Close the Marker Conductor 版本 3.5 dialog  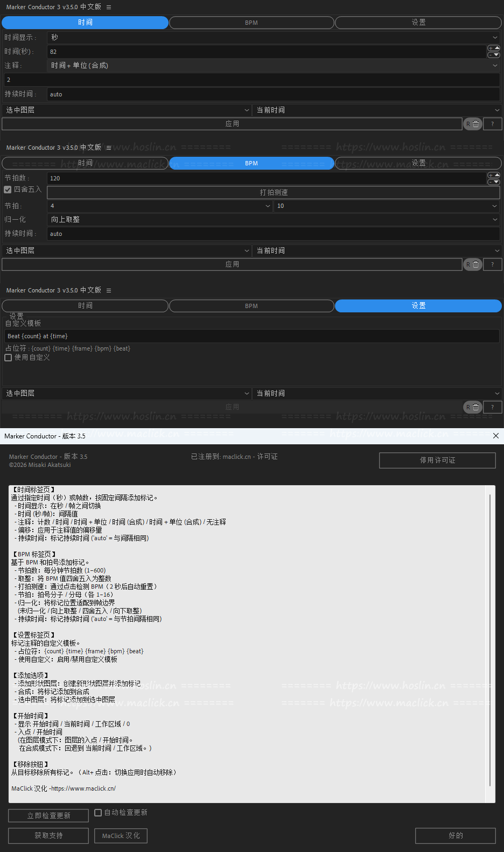pos(495,436)
